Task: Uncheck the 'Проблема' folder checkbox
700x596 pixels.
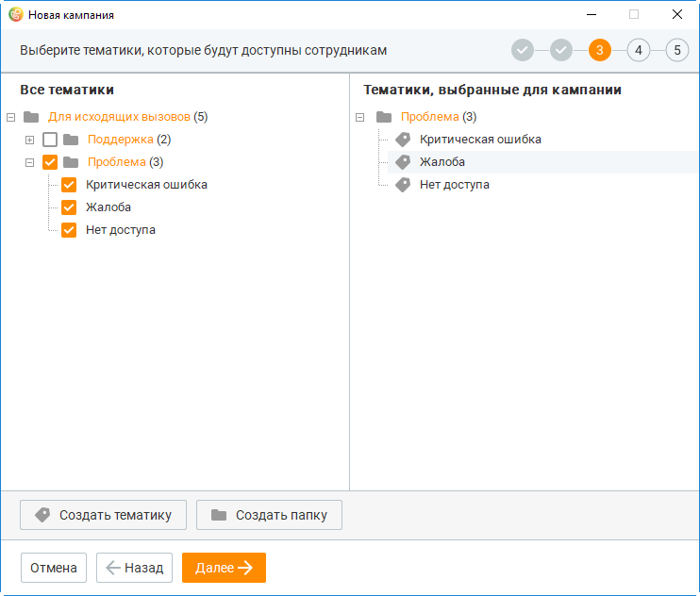Action: click(50, 162)
